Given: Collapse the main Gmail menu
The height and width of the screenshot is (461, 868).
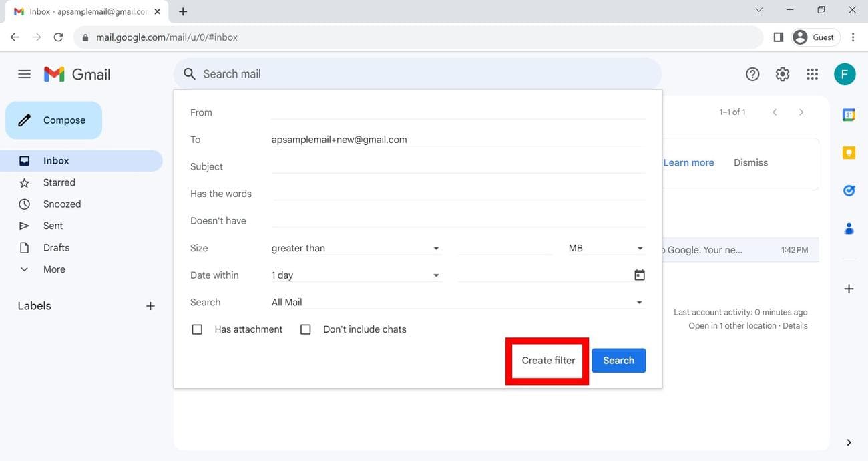Looking at the screenshot, I should point(25,73).
